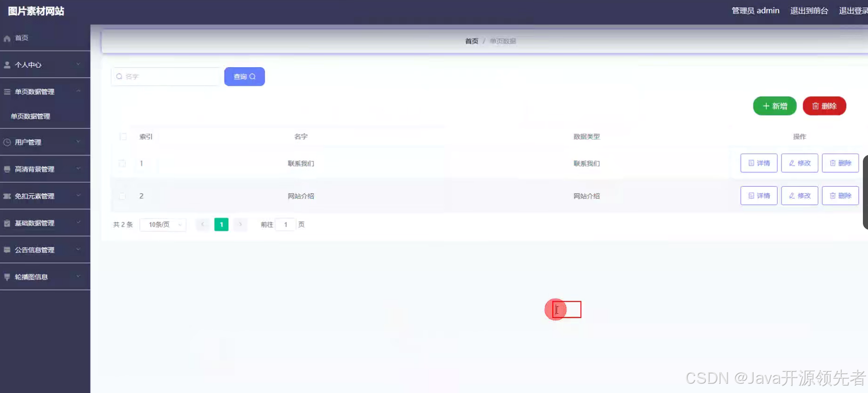Click the 网站介绍 name cell

[301, 196]
